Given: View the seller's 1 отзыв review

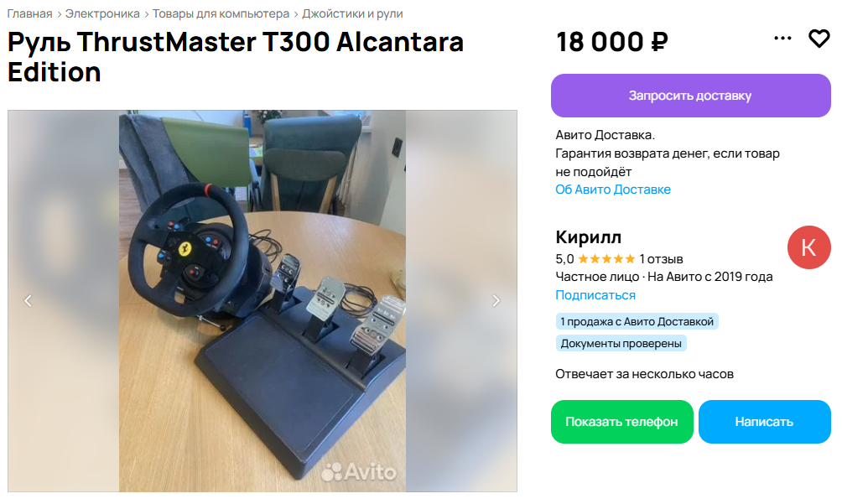Looking at the screenshot, I should (x=661, y=259).
